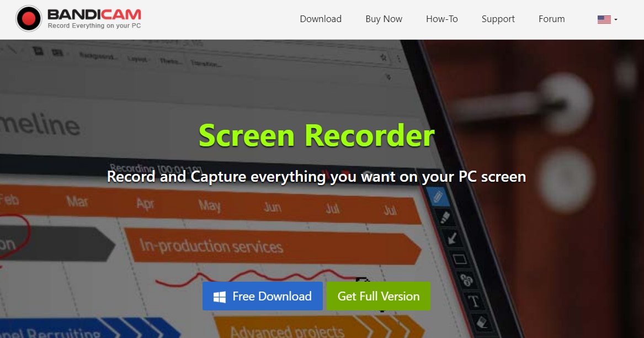Select the rectangle shape tool icon
Screen dimensions: 644x338
[460, 259]
